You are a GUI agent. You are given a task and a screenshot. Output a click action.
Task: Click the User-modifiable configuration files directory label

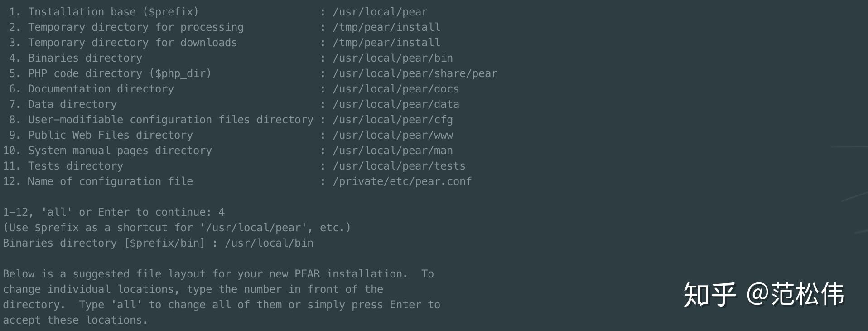170,120
